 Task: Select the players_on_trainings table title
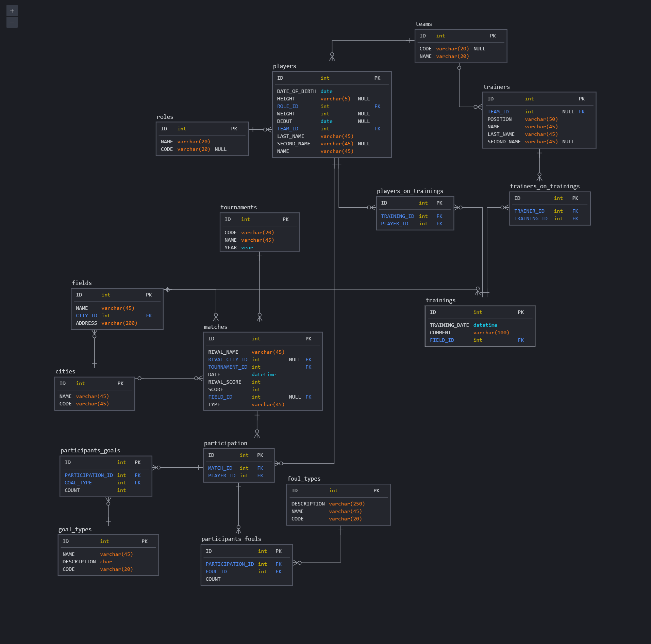click(410, 191)
